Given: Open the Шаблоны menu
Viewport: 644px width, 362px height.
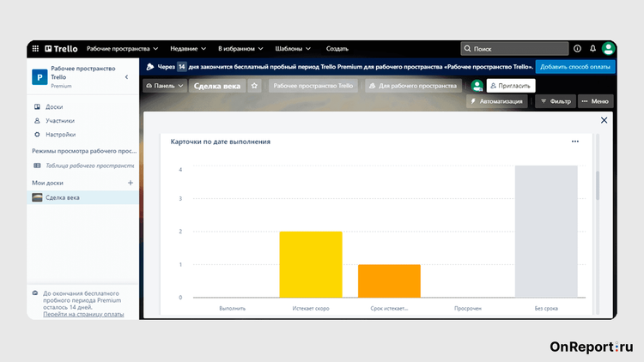Looking at the screenshot, I should 293,49.
